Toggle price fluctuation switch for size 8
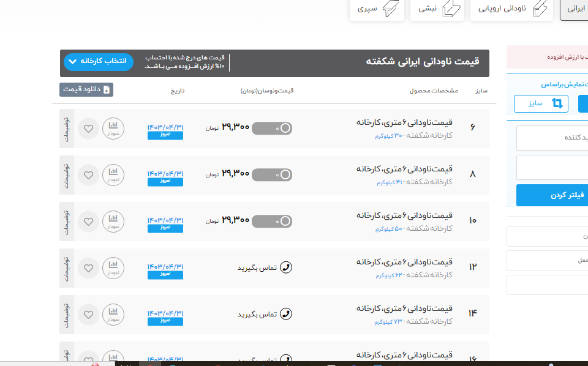Viewport: 588px width, 366px height. pyautogui.click(x=272, y=174)
